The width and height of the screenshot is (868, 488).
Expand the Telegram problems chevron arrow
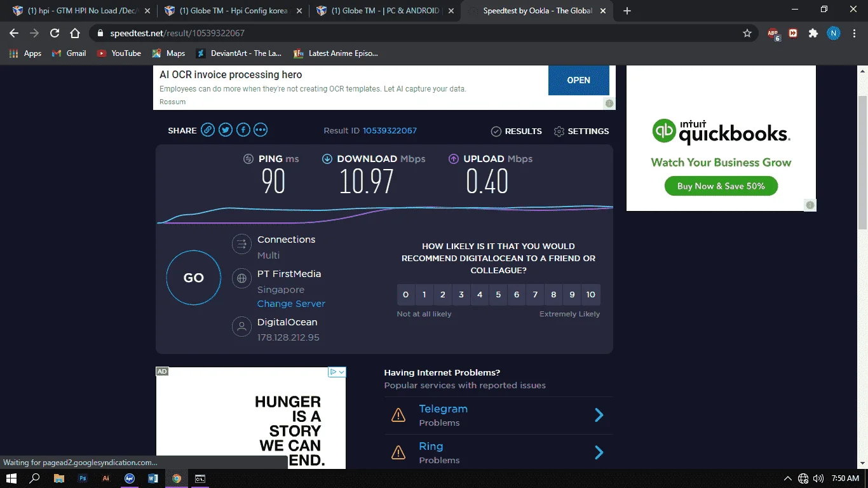click(599, 416)
